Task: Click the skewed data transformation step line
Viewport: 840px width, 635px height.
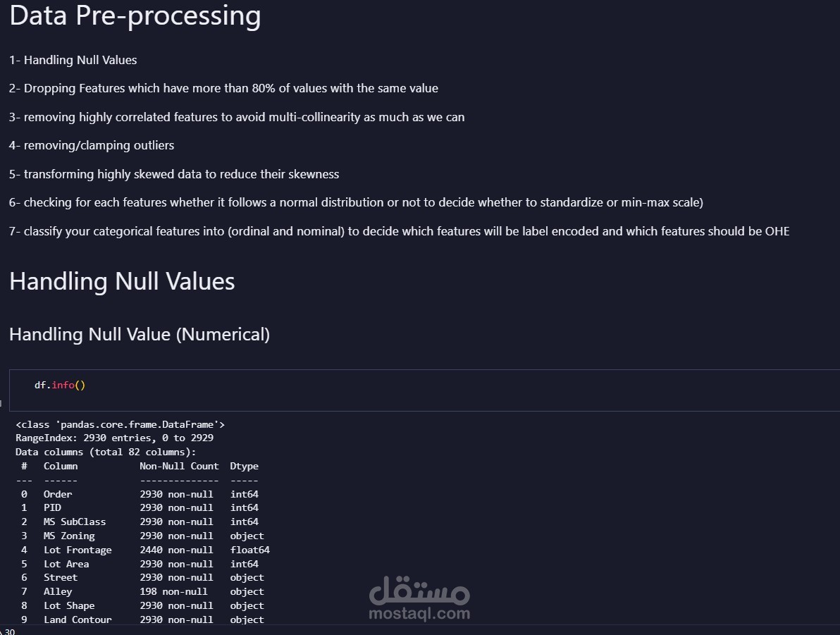Action: (174, 174)
